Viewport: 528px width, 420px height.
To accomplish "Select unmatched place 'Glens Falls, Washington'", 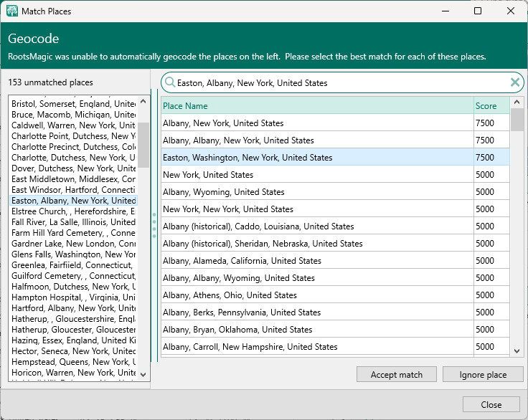I will coord(73,254).
